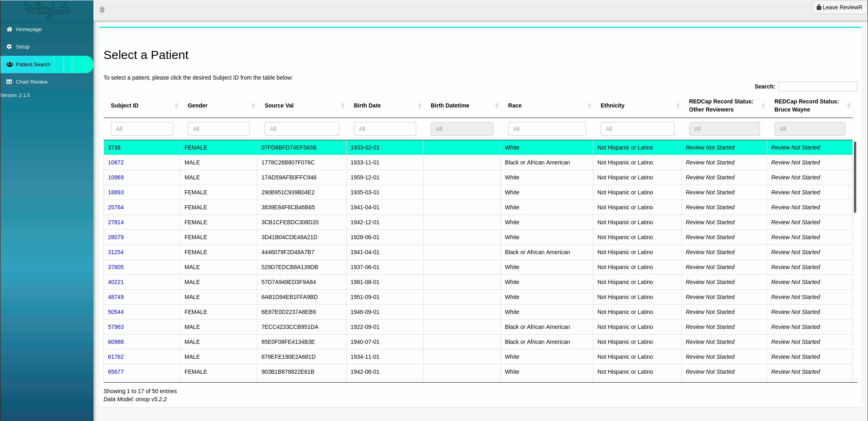Sort by Birth Date column arrows

[x=419, y=105]
